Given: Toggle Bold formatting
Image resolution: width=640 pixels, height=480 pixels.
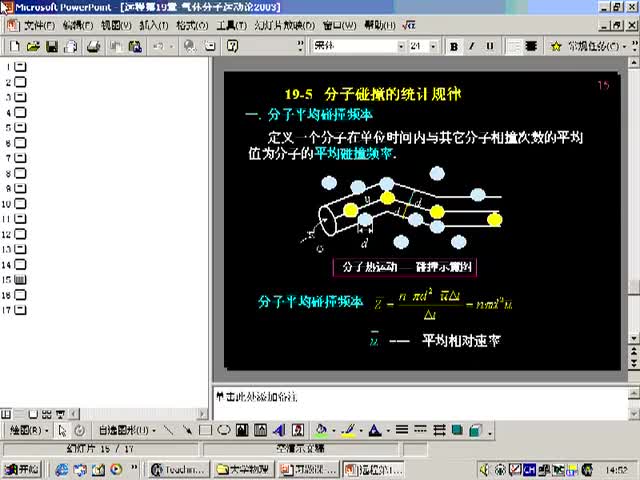Looking at the screenshot, I should pyautogui.click(x=453, y=47).
